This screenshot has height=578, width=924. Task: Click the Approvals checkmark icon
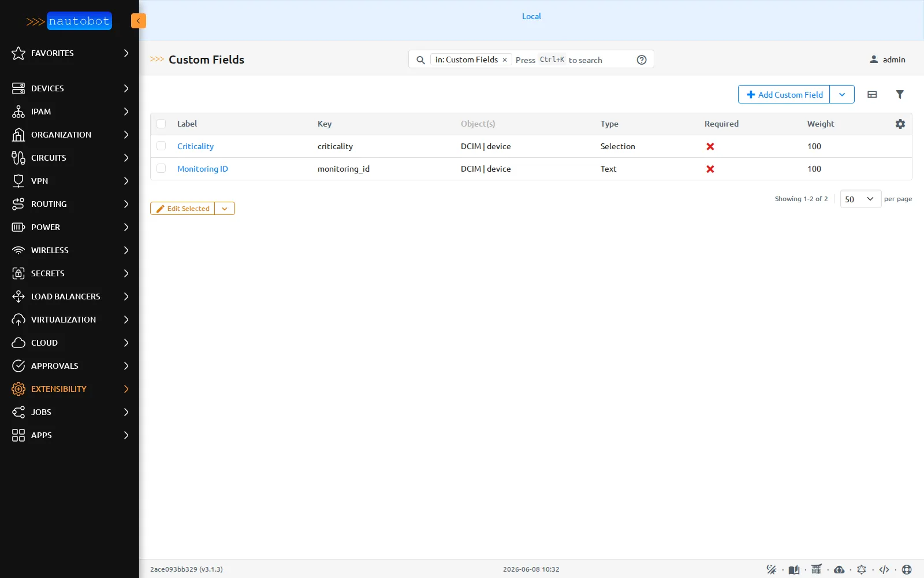coord(18,366)
